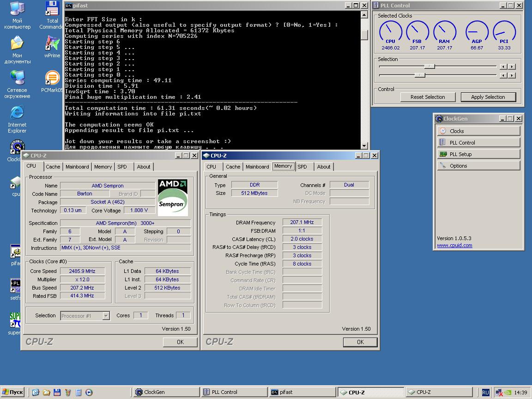
Task: Click the Core Speed value 2485.9 MHz
Action: point(83,271)
